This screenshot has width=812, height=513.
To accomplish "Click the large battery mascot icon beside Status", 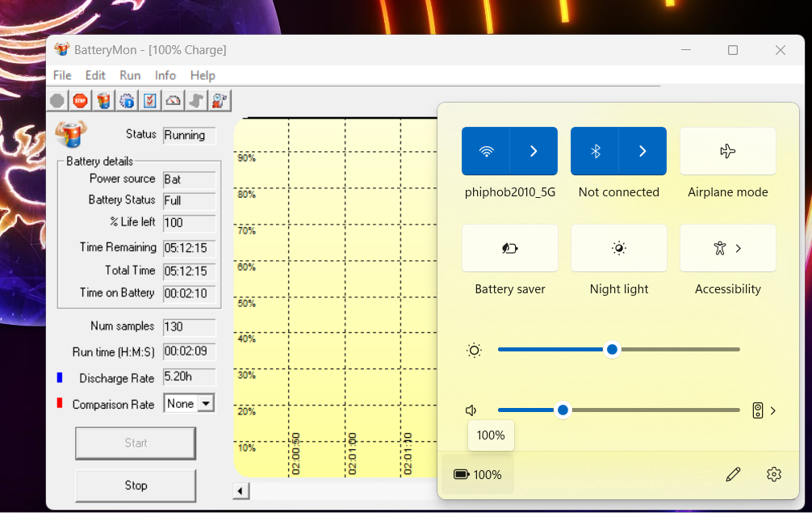I will [71, 134].
